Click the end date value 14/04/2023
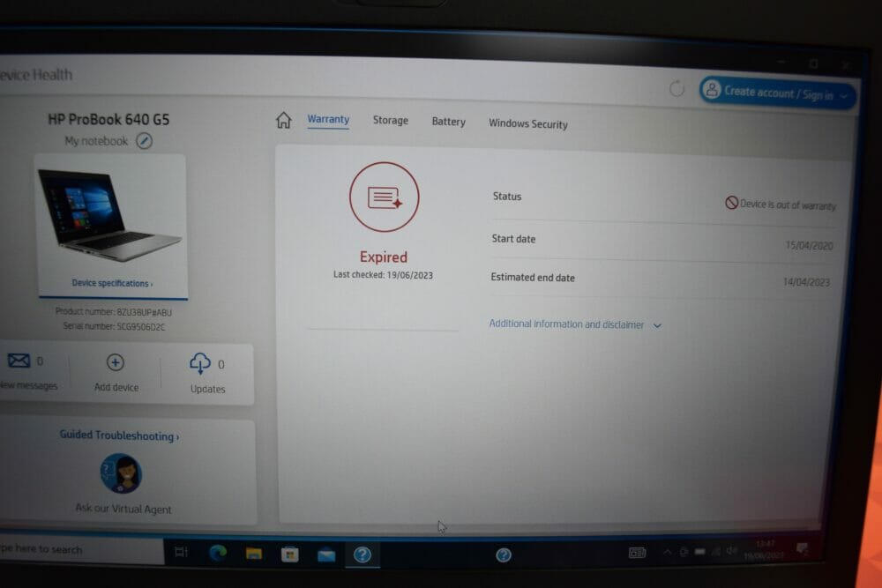882x588 pixels. [x=806, y=281]
